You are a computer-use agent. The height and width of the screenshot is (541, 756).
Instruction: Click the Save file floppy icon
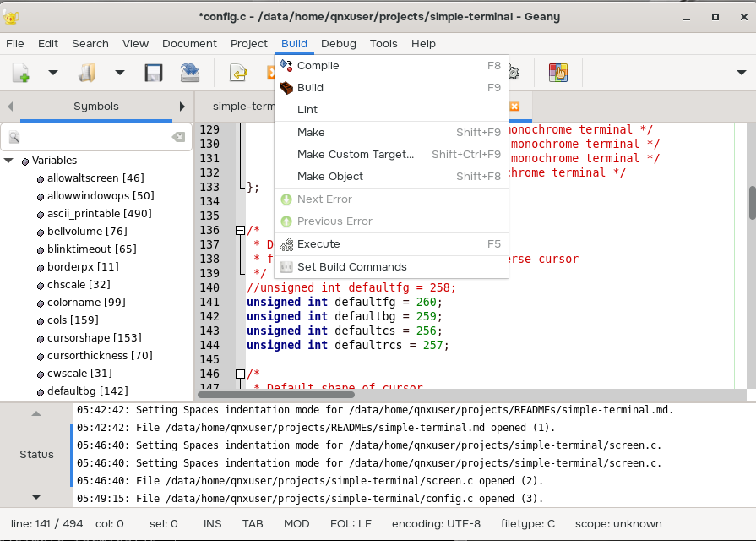click(x=154, y=74)
